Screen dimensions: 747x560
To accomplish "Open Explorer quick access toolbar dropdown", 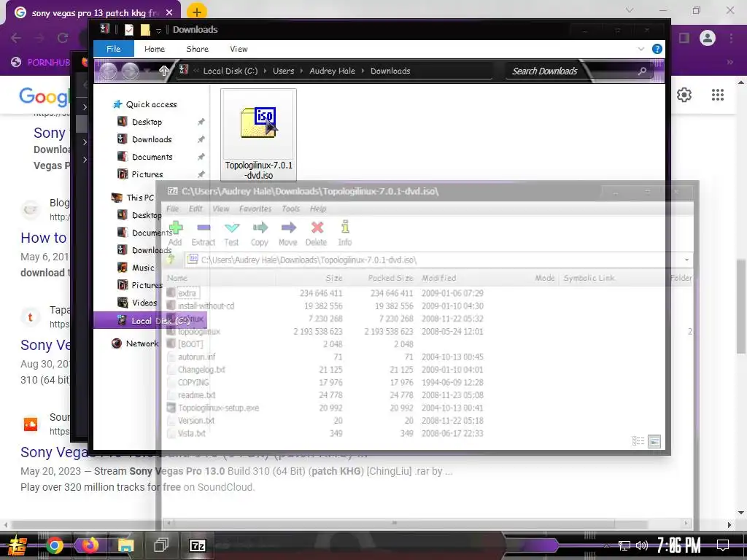I will click(158, 30).
